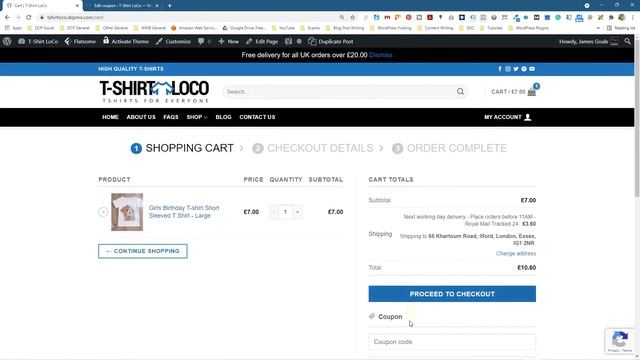Open the YouTube bookmarks folder

pos(283,28)
